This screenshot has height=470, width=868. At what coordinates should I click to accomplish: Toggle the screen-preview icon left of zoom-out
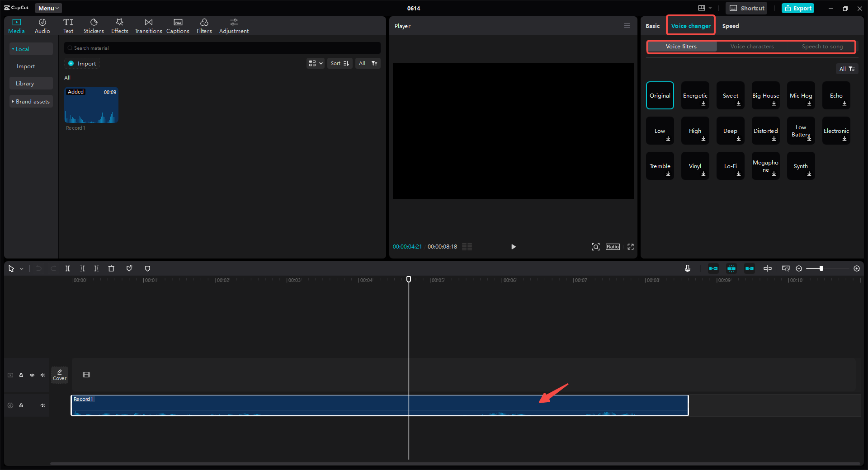(786, 268)
